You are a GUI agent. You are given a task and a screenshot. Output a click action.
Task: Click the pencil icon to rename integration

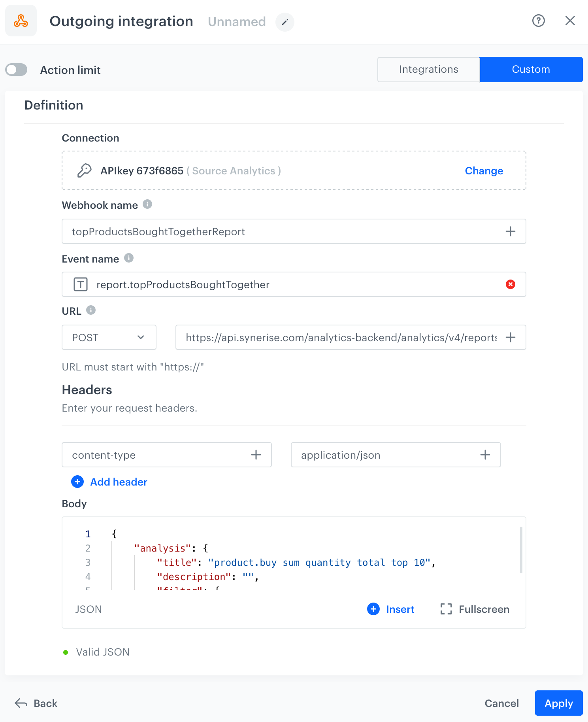pos(285,22)
